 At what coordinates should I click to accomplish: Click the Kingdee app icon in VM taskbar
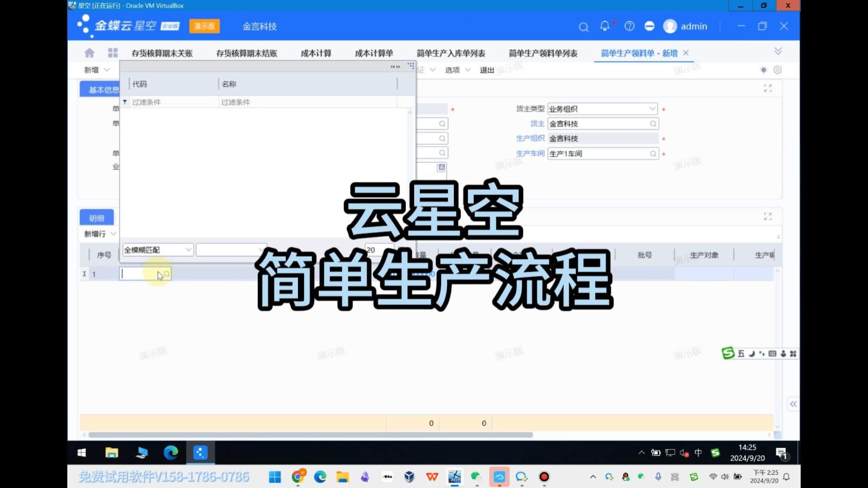coord(200,453)
